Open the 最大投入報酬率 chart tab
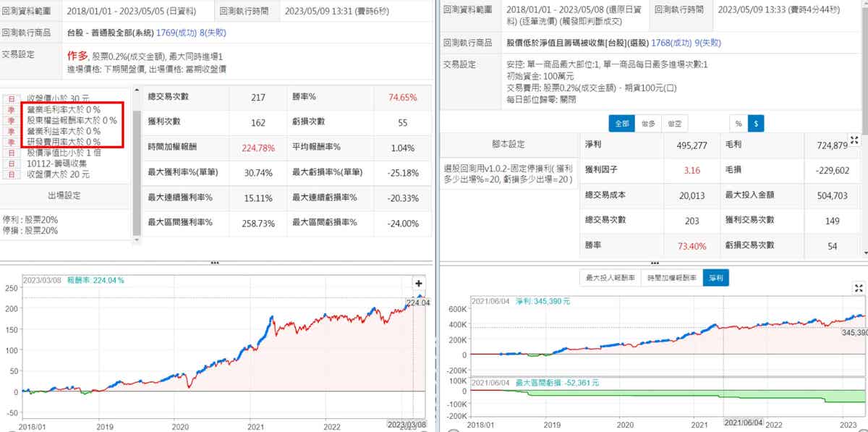868x432 pixels. pyautogui.click(x=610, y=278)
